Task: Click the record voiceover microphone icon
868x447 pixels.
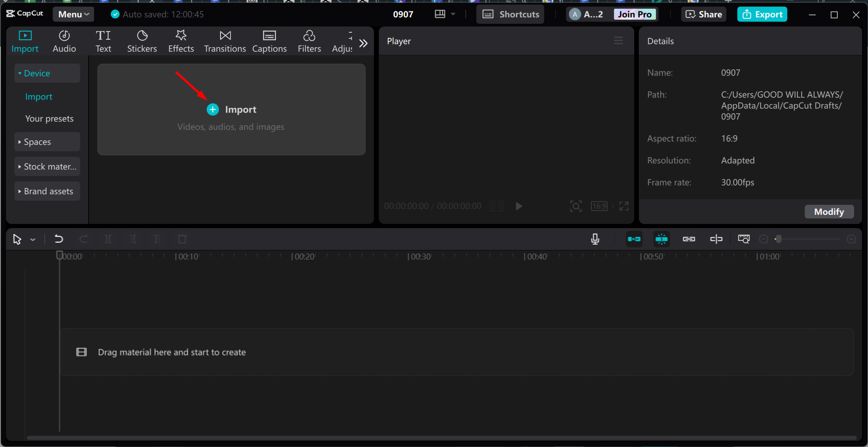Action: (x=594, y=239)
